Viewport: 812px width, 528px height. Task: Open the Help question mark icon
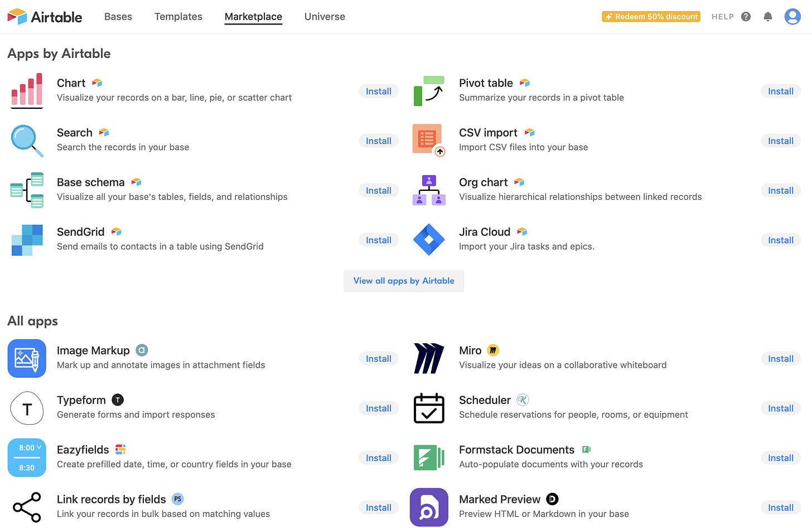tap(746, 17)
